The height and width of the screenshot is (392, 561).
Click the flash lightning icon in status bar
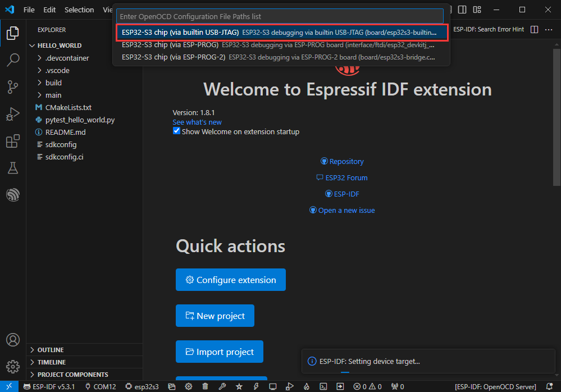coord(256,386)
